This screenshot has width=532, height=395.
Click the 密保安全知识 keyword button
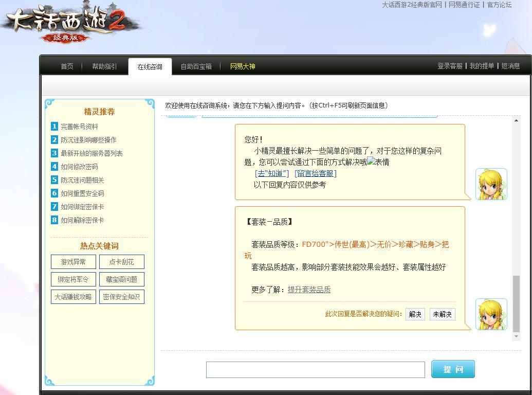point(121,297)
